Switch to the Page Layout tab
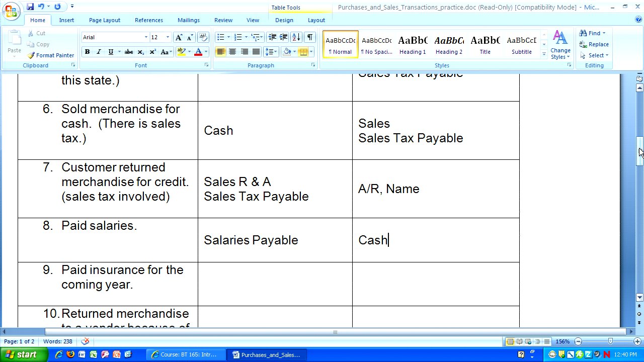 105,20
